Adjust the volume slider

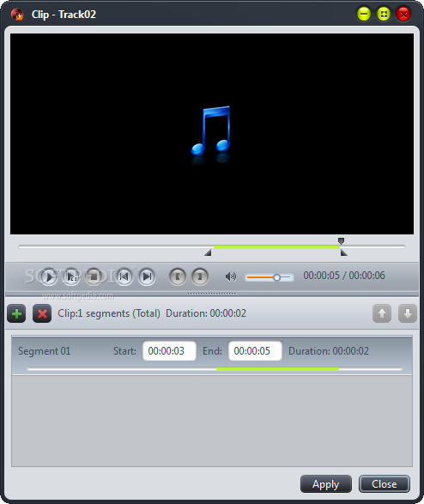270,277
